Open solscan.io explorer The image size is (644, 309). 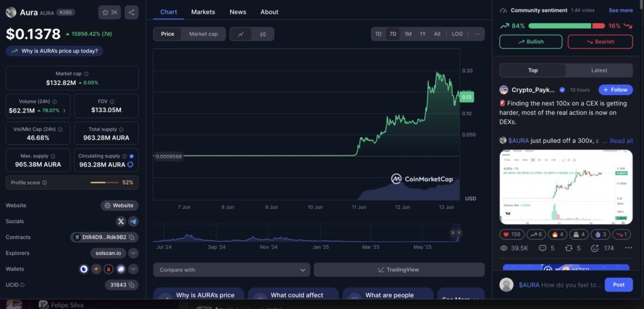tap(108, 253)
